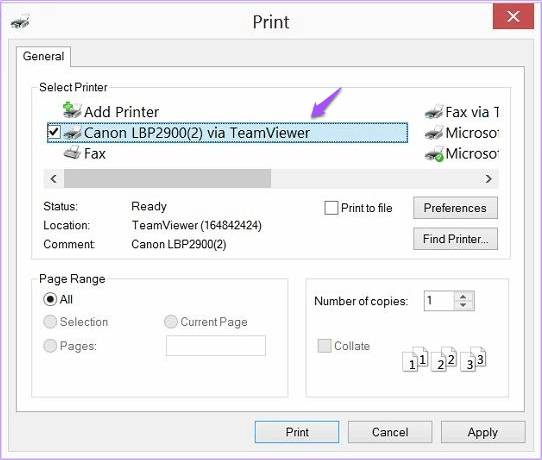542x460 pixels.
Task: Enable Print to file checkbox
Action: 331,208
